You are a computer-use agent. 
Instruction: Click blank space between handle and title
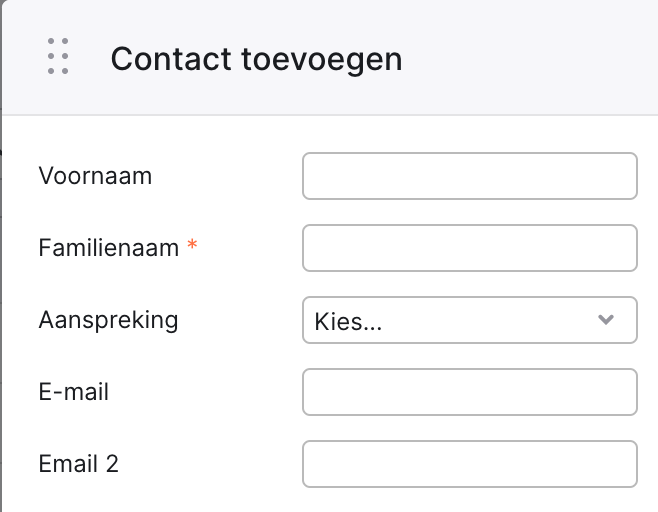(90, 59)
